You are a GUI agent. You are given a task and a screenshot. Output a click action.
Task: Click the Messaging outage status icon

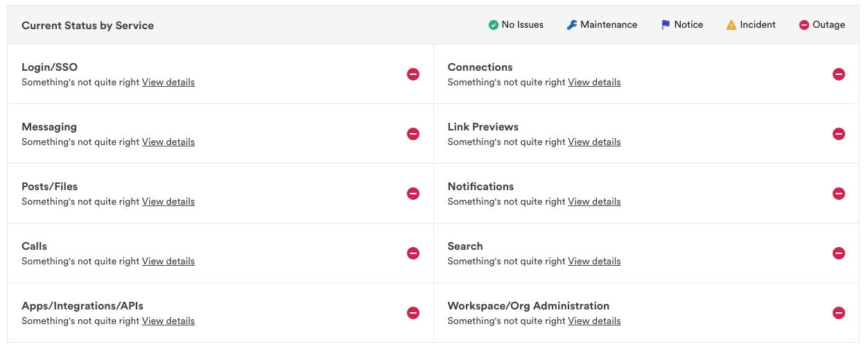[x=413, y=134]
